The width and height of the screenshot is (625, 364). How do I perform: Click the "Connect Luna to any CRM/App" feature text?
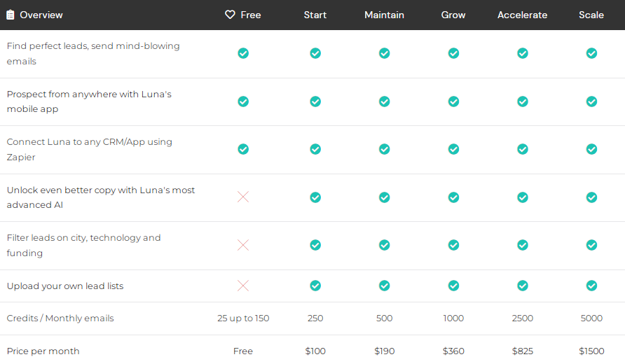[89, 142]
